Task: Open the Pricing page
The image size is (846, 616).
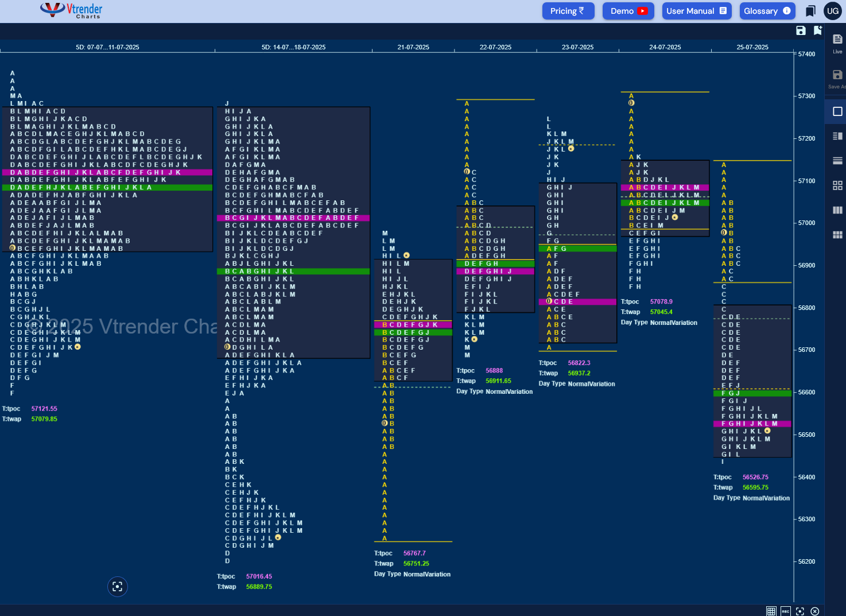Action: tap(567, 11)
